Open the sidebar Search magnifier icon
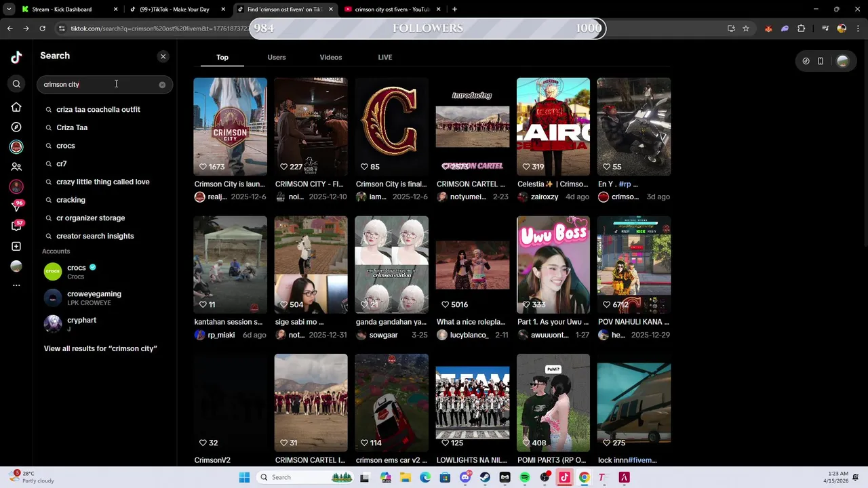The image size is (868, 488). pos(16,84)
